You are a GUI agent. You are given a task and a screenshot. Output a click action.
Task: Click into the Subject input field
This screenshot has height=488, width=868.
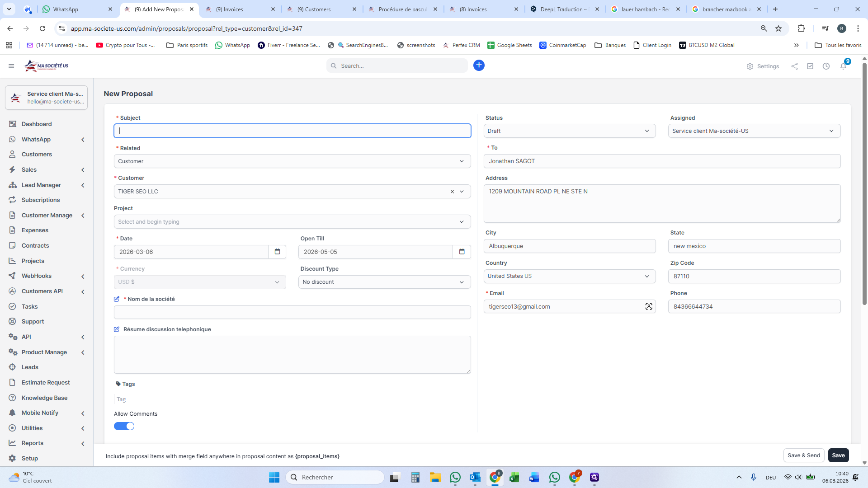[292, 131]
